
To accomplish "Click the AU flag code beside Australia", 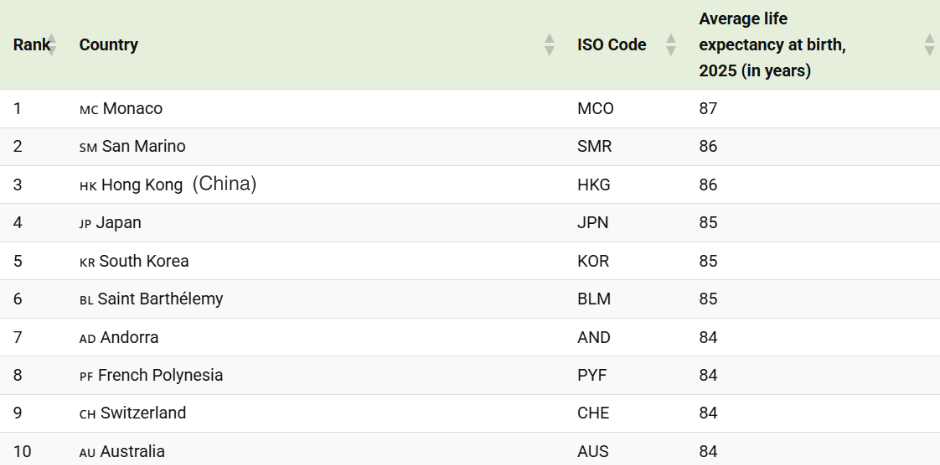I will 88,452.
